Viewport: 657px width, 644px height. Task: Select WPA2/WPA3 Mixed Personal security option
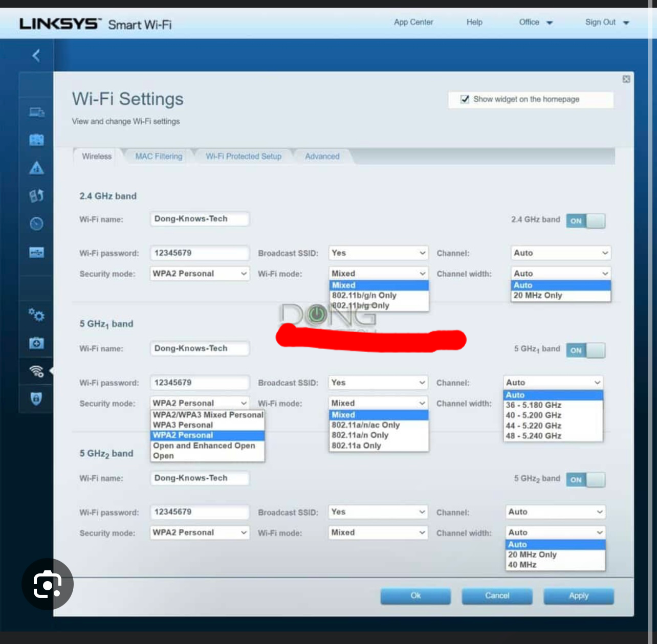[208, 415]
